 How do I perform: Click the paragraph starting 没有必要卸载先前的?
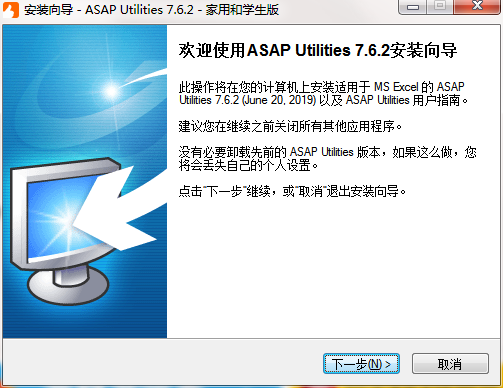[328, 159]
